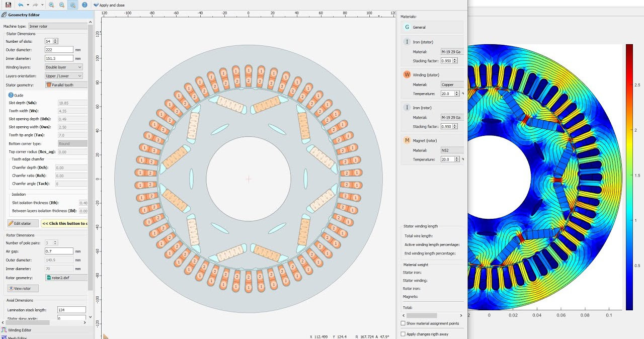Click the Stator winding length heading

pyautogui.click(x=421, y=226)
